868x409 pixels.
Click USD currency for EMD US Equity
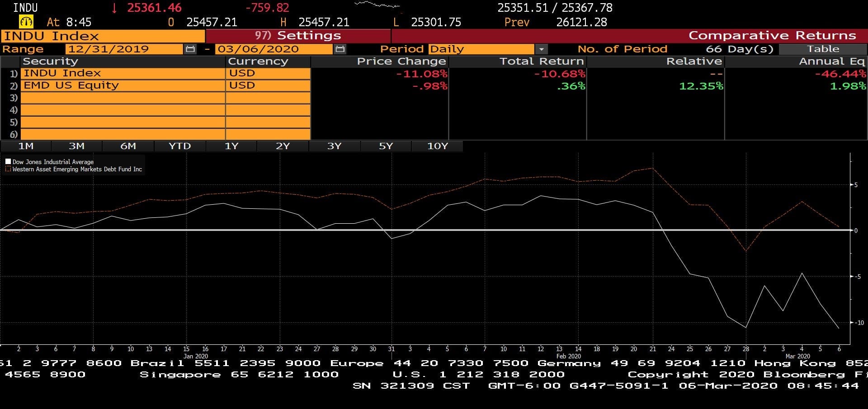tap(268, 85)
